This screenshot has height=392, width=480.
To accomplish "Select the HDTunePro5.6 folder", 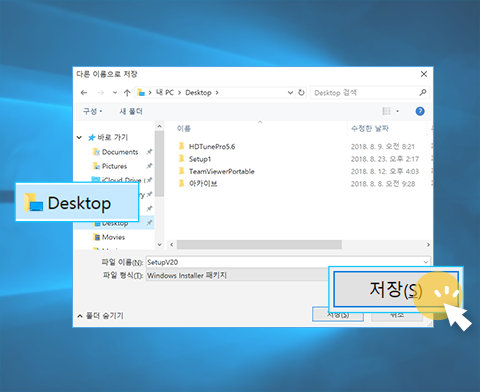I will [x=212, y=147].
